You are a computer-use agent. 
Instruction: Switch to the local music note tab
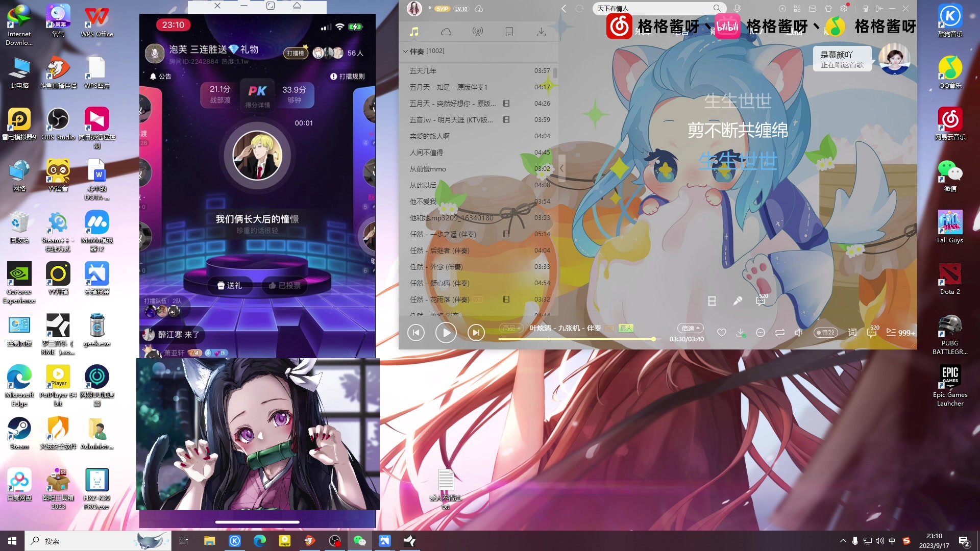[414, 32]
